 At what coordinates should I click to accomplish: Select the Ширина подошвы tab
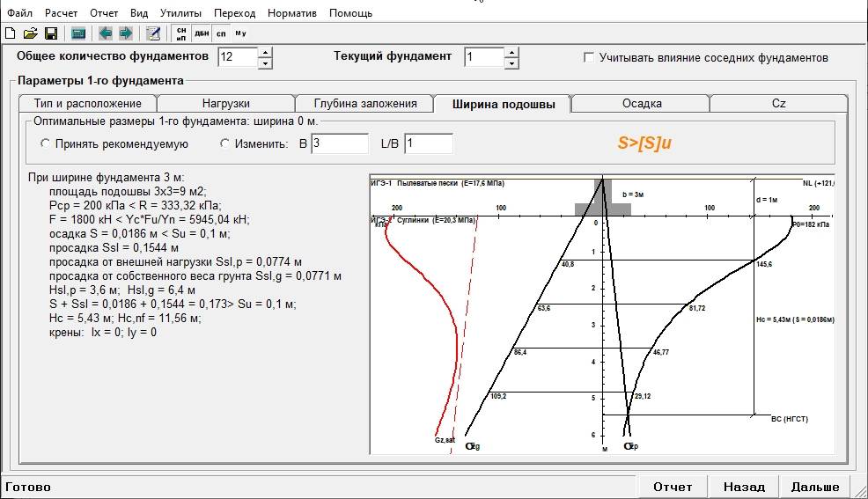(x=504, y=104)
